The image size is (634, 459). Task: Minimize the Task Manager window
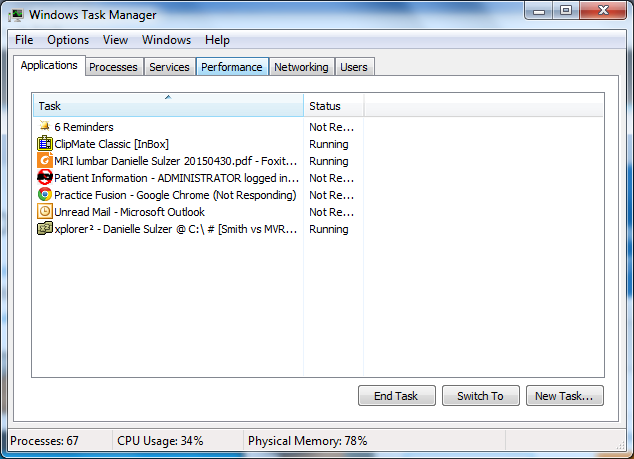[x=539, y=11]
